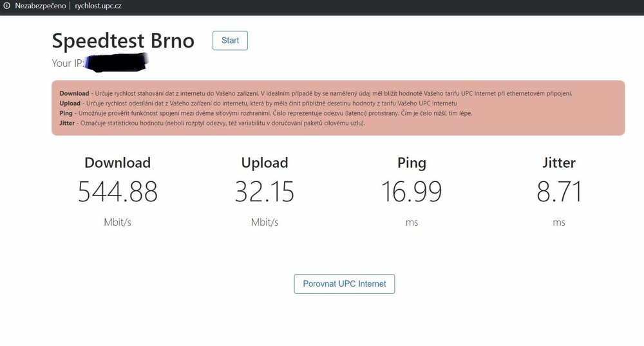Click the 8.71 jitter value

coord(558,192)
